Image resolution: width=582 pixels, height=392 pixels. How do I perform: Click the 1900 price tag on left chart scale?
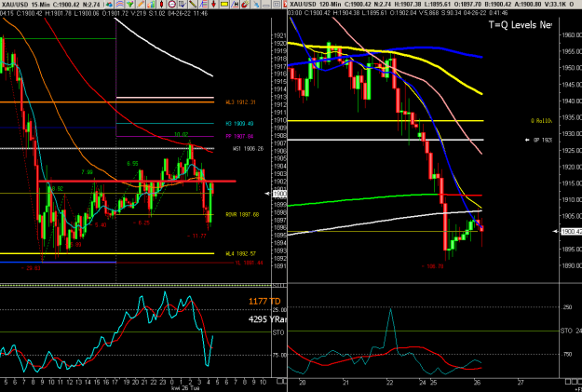point(280,194)
